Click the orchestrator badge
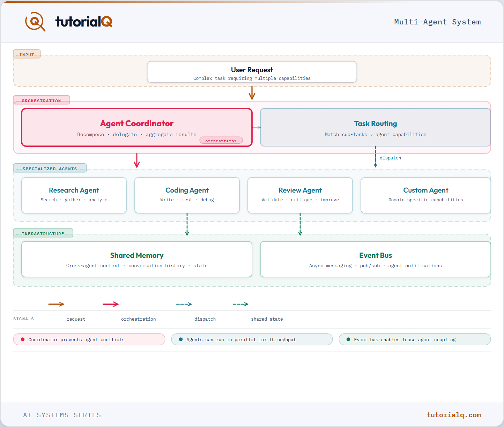 [x=221, y=141]
